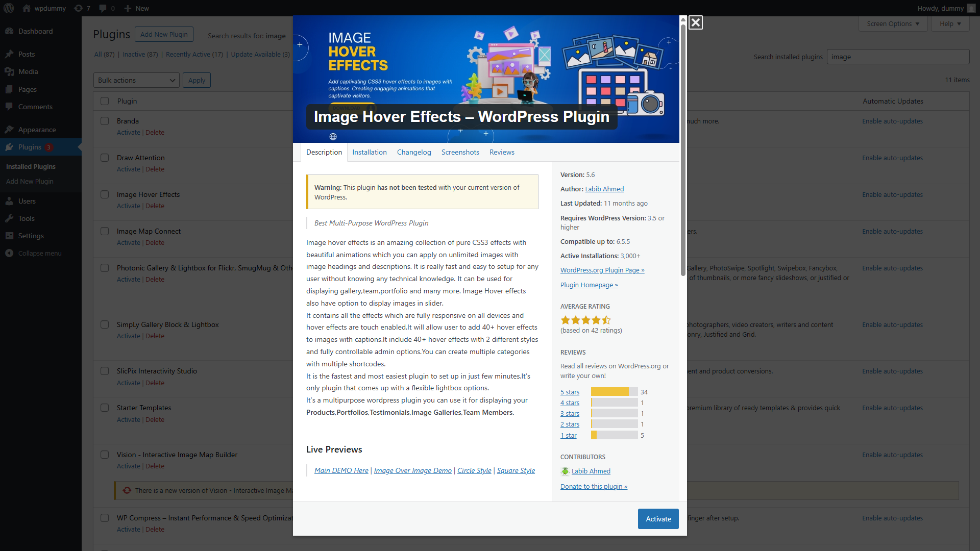The width and height of the screenshot is (980, 551).
Task: Click the globe icon on plugin banner
Action: (x=333, y=137)
